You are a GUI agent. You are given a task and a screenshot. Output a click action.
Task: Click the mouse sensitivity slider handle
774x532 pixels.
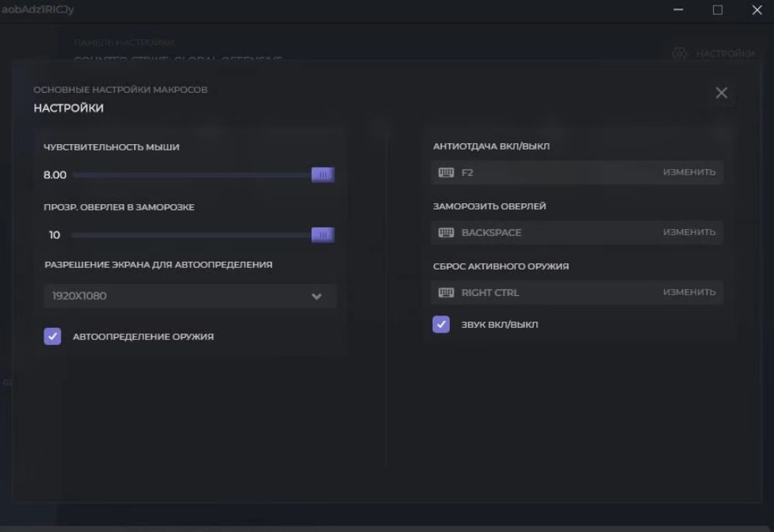click(323, 174)
